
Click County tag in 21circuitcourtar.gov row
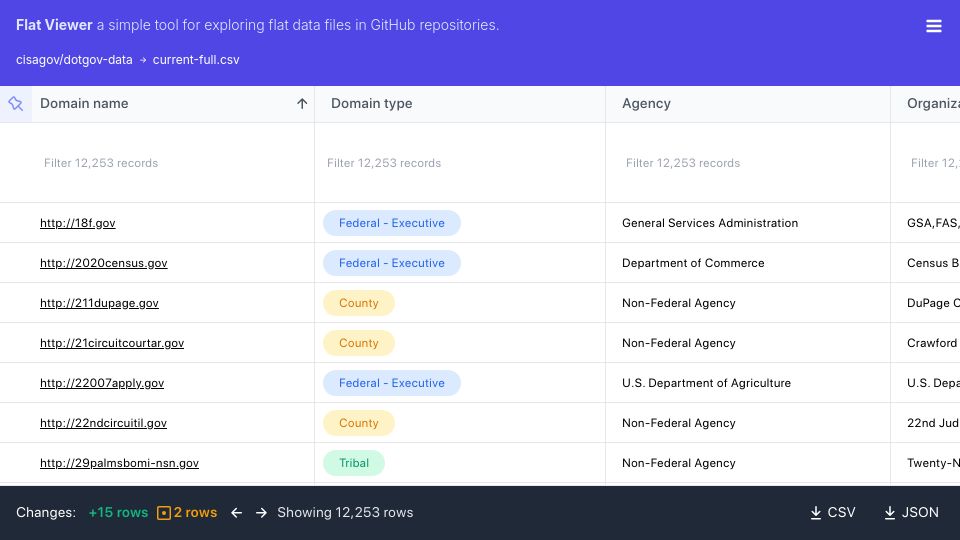point(359,343)
